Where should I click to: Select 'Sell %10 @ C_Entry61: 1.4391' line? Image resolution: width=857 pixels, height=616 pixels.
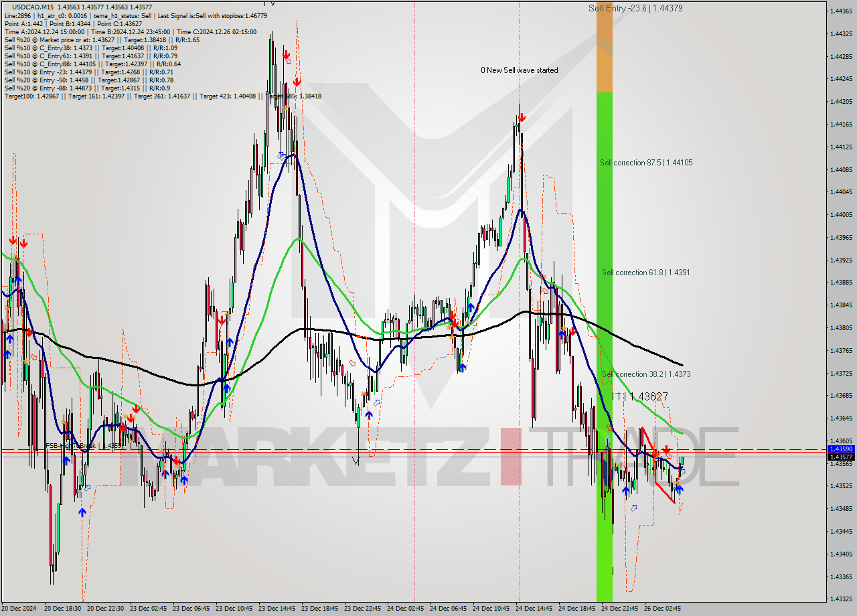90,56
